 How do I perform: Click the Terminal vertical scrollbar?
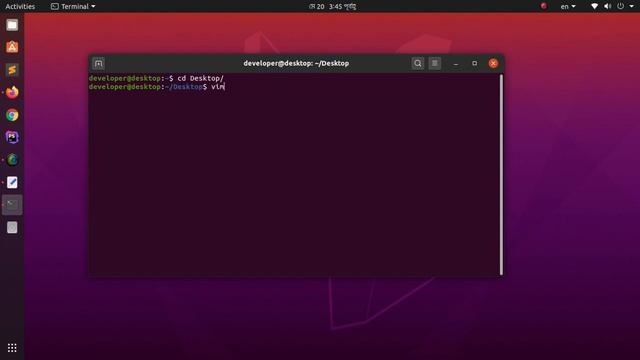(x=501, y=175)
